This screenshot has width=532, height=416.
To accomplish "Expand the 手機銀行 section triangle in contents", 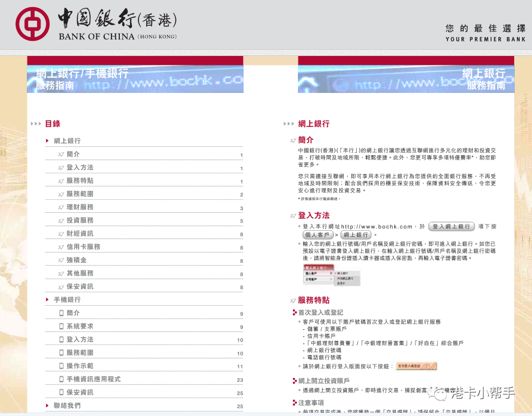I will click(x=47, y=300).
